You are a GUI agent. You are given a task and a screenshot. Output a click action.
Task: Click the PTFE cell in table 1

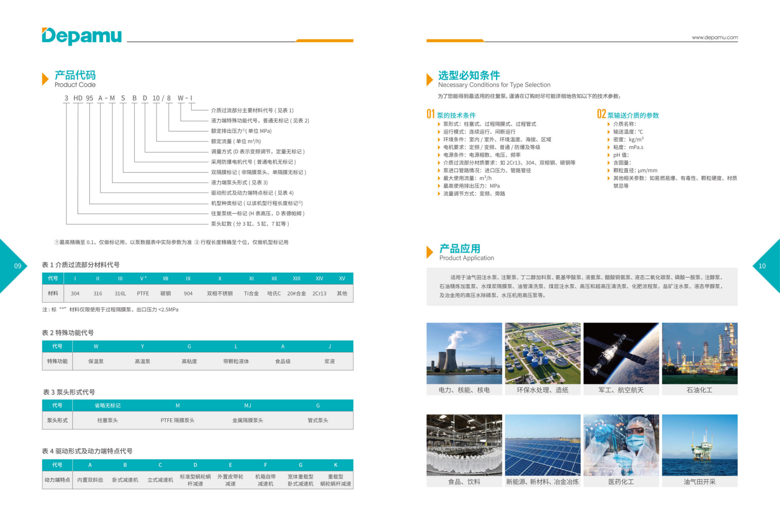[x=143, y=293]
